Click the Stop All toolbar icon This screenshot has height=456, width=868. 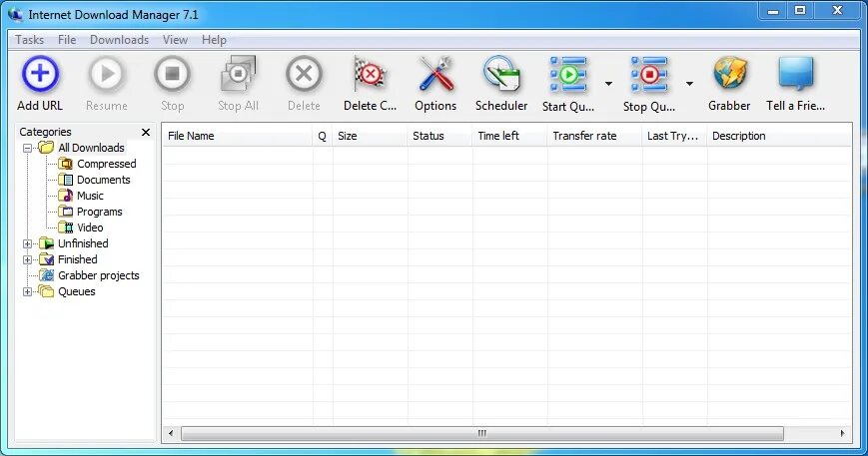tap(238, 74)
